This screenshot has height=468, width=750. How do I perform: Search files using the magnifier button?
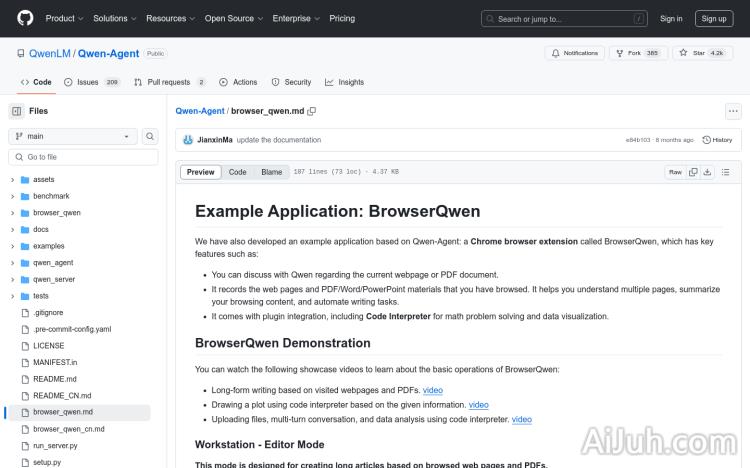coord(150,136)
